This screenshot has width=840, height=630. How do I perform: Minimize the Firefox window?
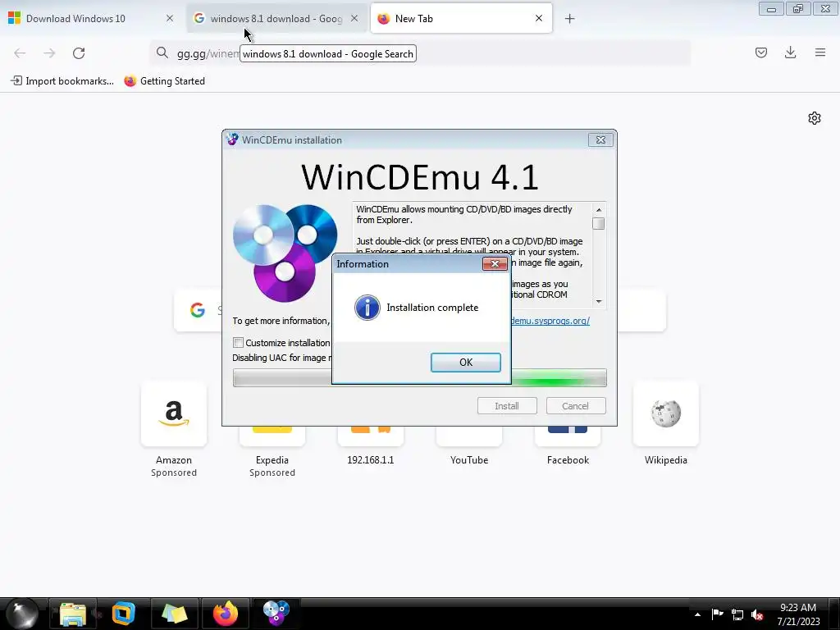click(x=771, y=9)
